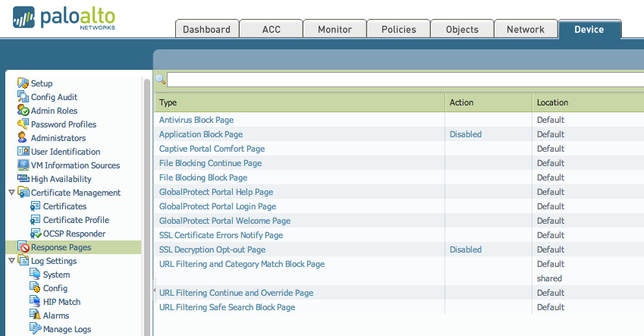This screenshot has width=644, height=336.
Task: Click the High Availability icon
Action: 23,179
